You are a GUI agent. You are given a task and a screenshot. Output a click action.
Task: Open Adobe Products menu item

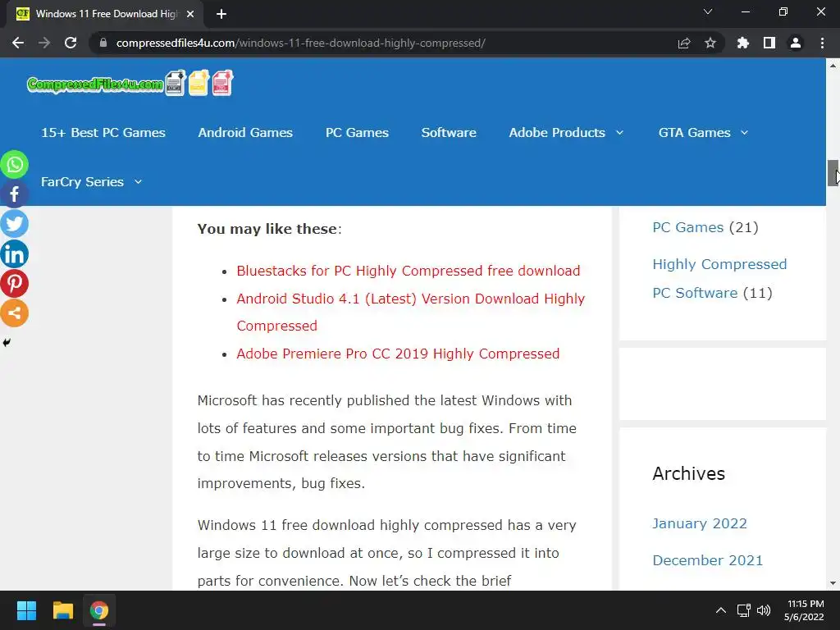click(557, 132)
